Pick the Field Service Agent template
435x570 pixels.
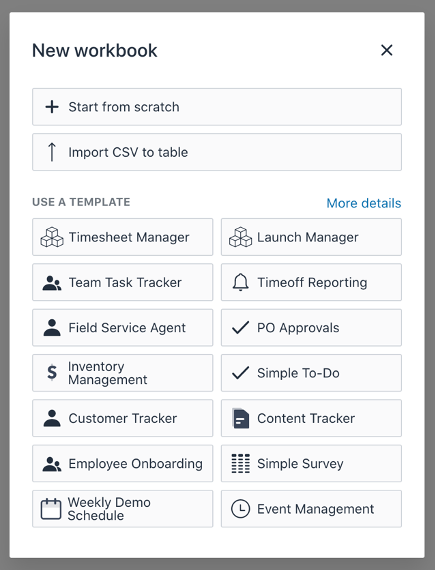pyautogui.click(x=122, y=328)
